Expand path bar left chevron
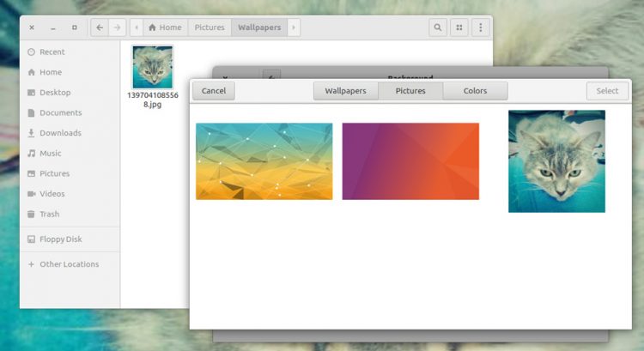This screenshot has height=351, width=644. click(137, 27)
